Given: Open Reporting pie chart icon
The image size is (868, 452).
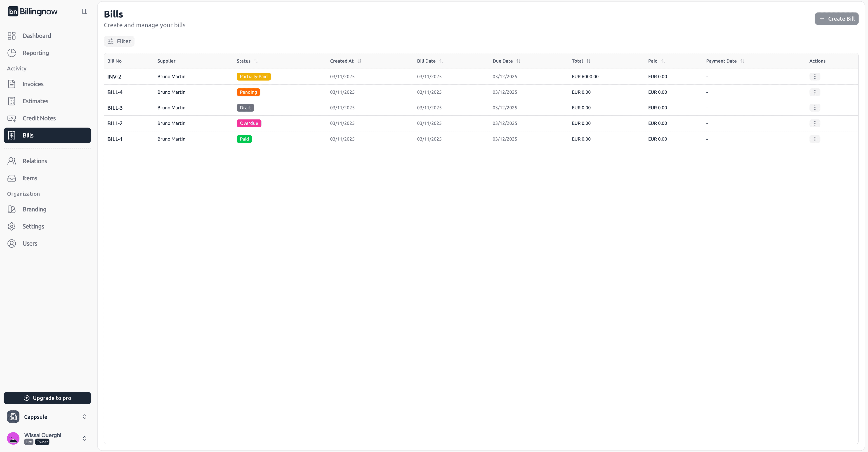Looking at the screenshot, I should 12,53.
